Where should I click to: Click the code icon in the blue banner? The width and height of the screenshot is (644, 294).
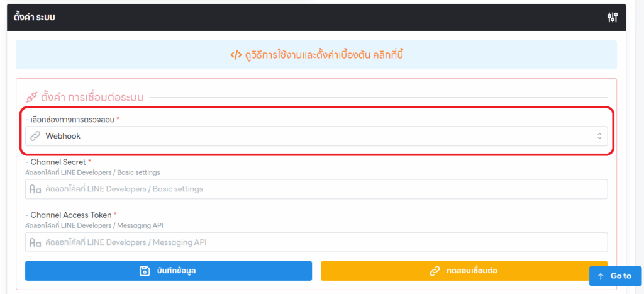click(x=236, y=55)
